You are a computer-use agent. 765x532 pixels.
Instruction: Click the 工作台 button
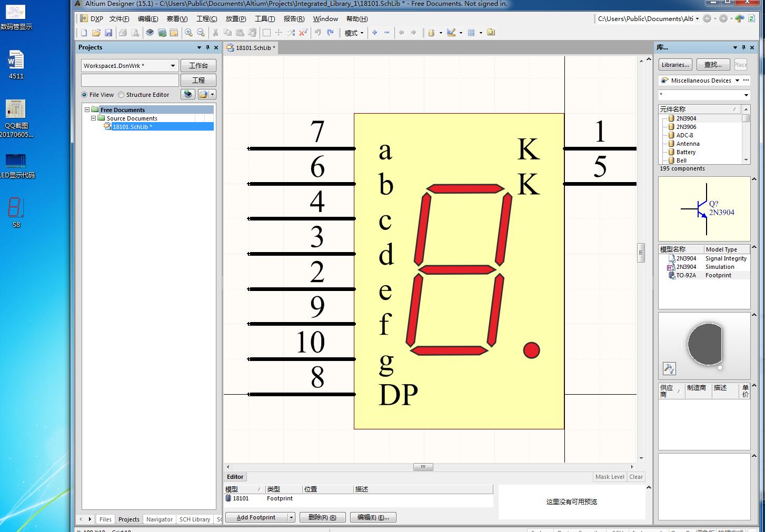point(198,66)
